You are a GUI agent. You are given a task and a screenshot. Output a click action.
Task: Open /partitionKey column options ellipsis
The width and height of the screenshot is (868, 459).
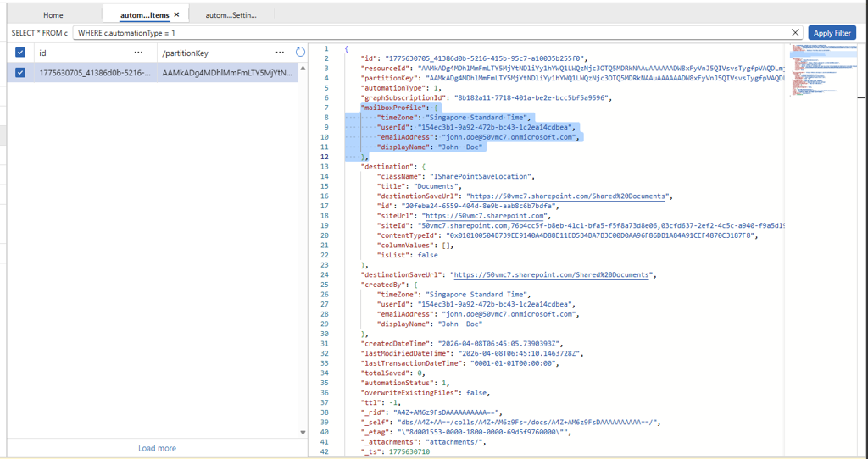280,53
